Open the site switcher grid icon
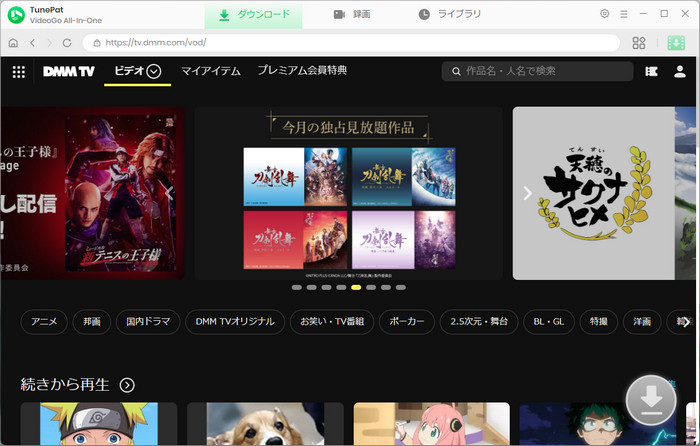 point(639,43)
